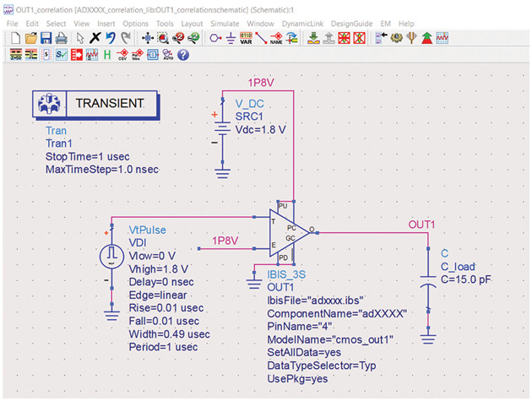
Task: Click the component swap icon beside NAME
Action: click(292, 38)
